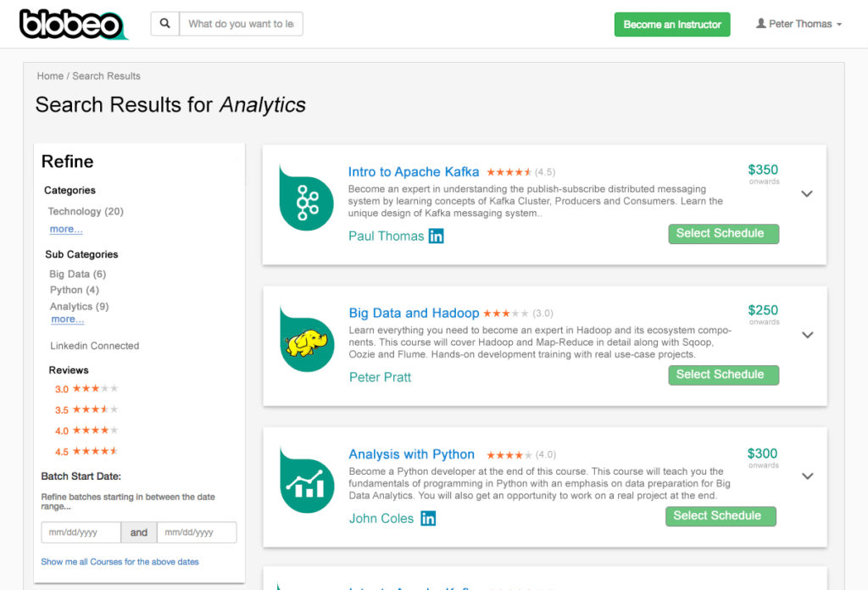This screenshot has height=590, width=868.
Task: Open the Peter Thomas account dropdown
Action: (799, 25)
